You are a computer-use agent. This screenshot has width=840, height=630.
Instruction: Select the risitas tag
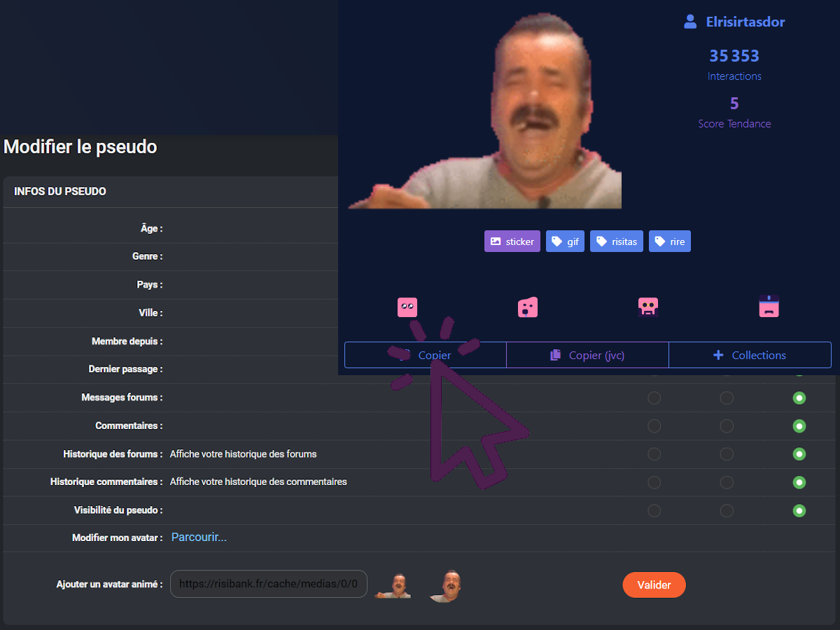(x=616, y=241)
